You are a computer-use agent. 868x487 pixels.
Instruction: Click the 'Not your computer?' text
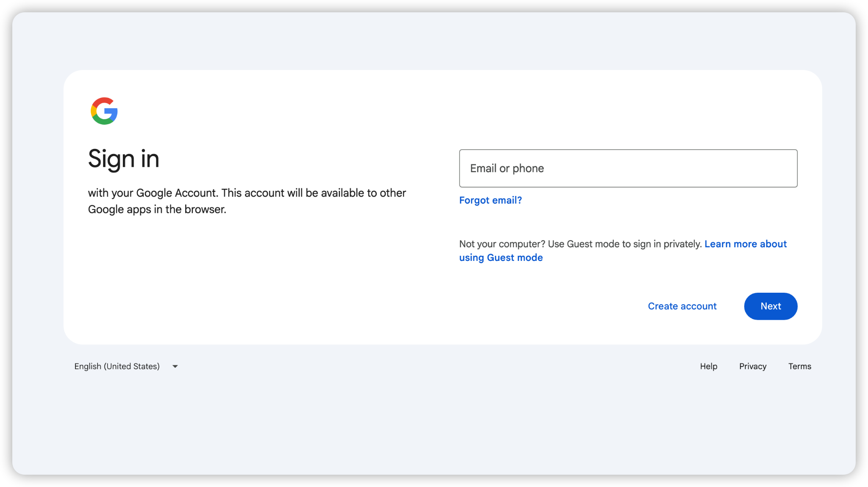[502, 244]
